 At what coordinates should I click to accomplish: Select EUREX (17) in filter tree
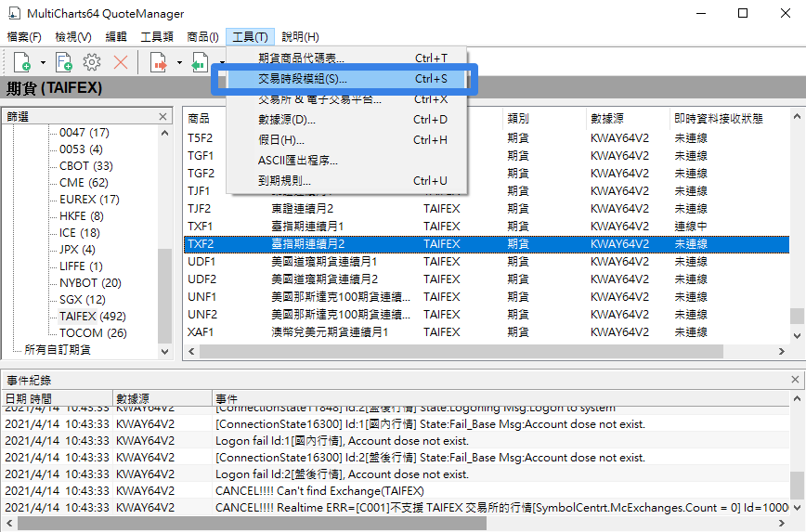89,200
